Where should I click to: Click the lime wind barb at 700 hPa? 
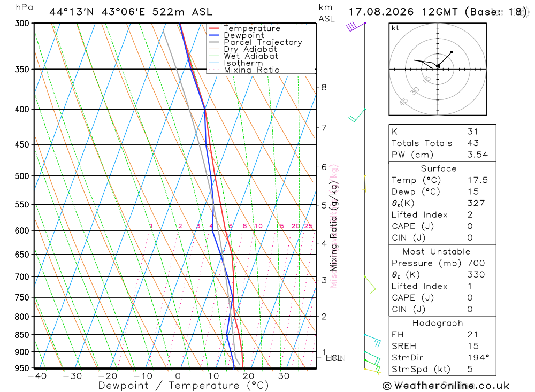coord(370,285)
